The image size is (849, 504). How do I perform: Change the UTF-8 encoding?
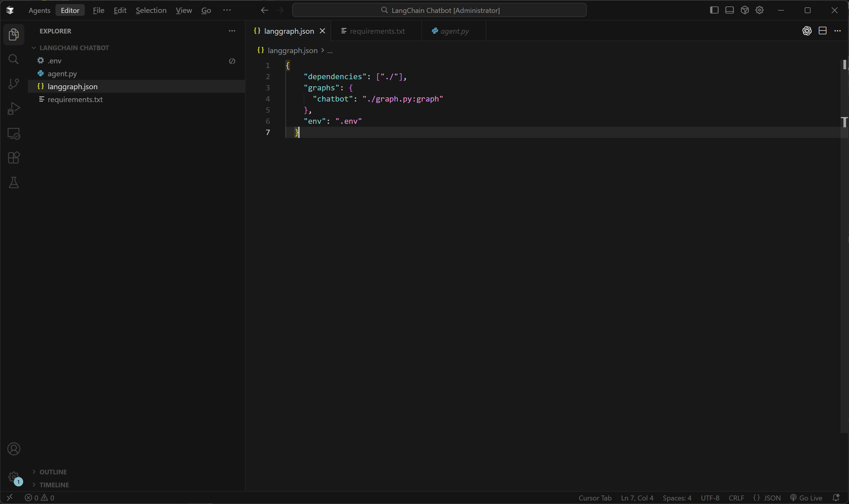pyautogui.click(x=710, y=498)
